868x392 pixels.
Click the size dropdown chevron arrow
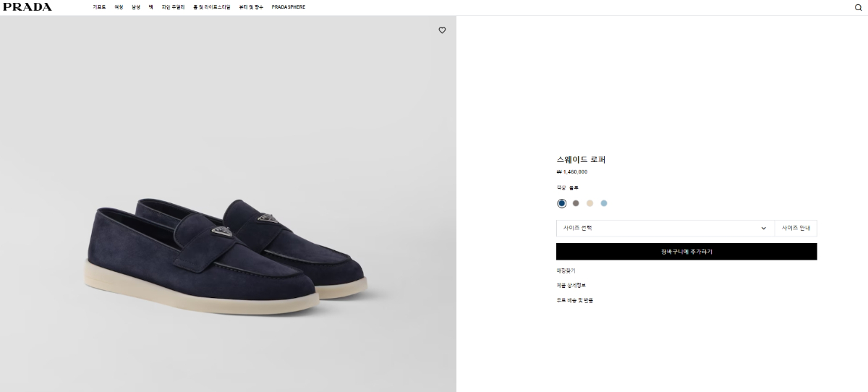[764, 229]
